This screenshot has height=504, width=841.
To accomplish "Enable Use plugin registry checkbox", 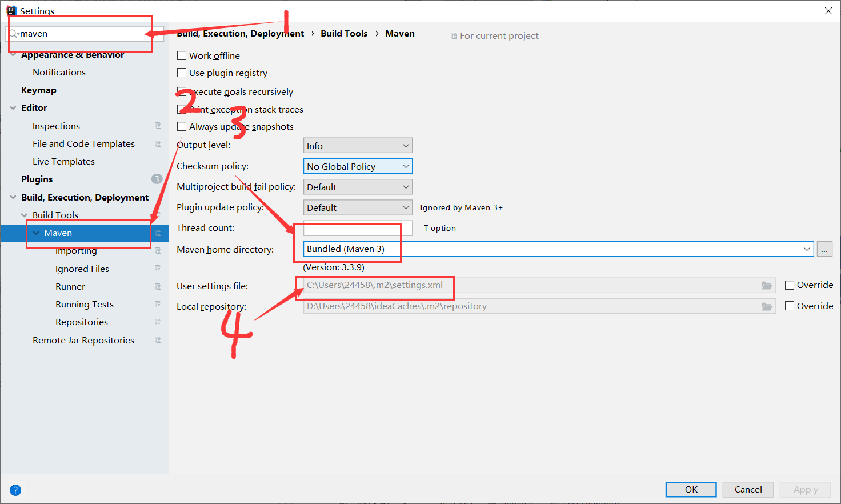I will (x=182, y=73).
